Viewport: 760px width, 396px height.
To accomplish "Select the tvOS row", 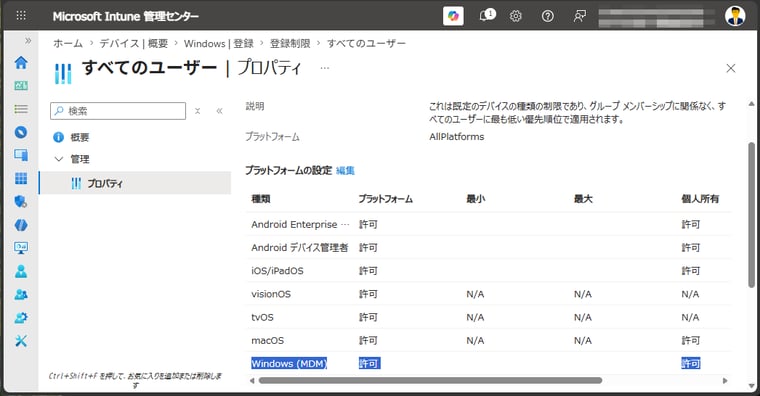I will pos(488,317).
